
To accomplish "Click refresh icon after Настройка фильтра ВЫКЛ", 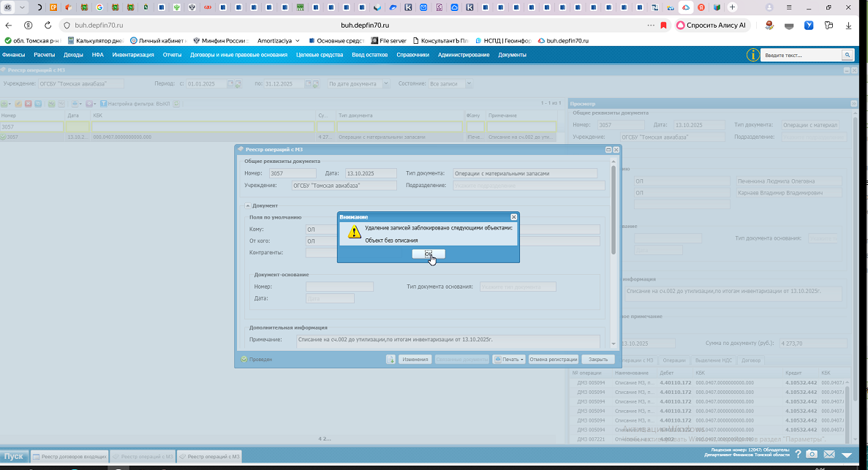I will [176, 104].
